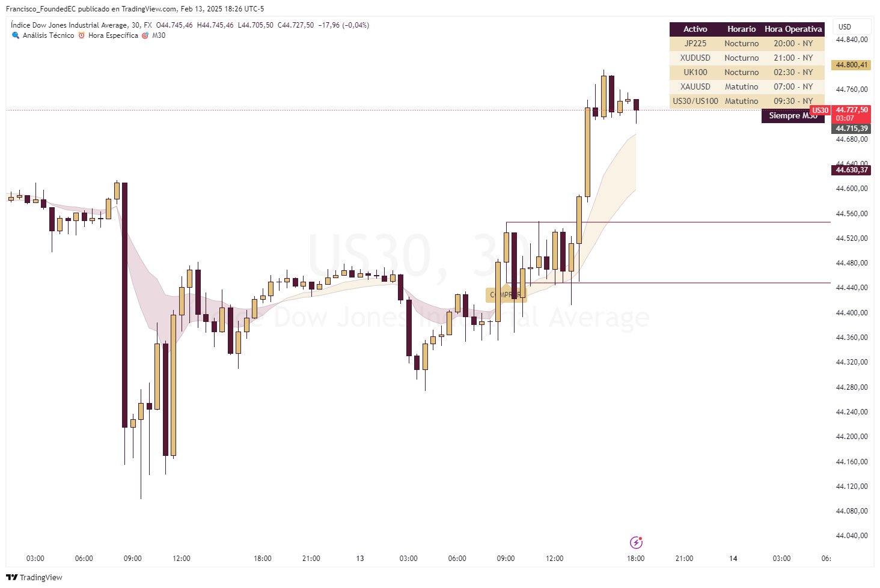Click the red US30 symbol price tag
The height and width of the screenshot is (588, 880).
pos(820,111)
